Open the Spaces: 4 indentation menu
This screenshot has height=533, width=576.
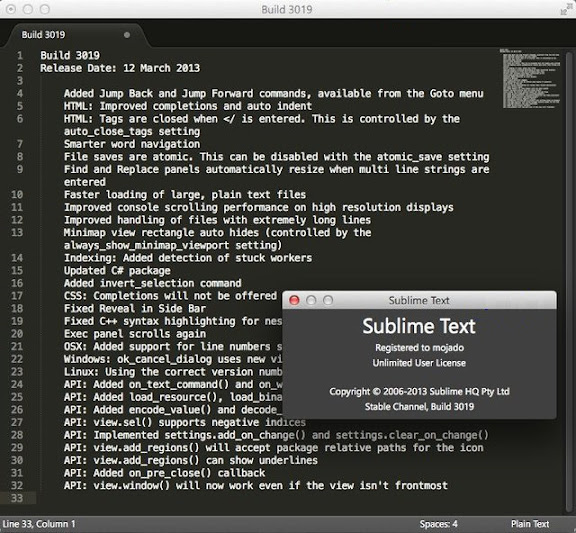[439, 524]
